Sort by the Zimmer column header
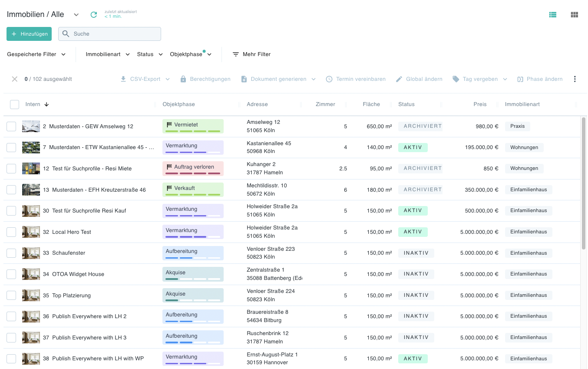588x369 pixels. (325, 104)
